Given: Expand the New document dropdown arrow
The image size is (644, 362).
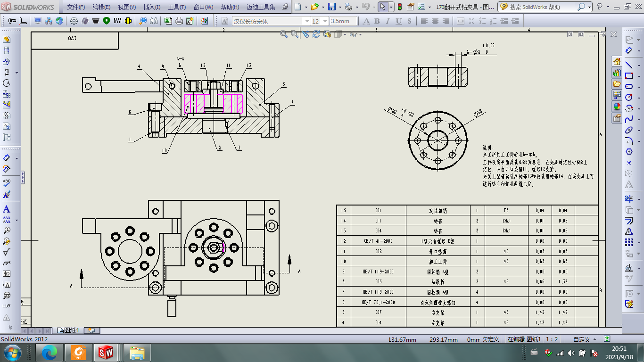Looking at the screenshot, I should tap(305, 7).
